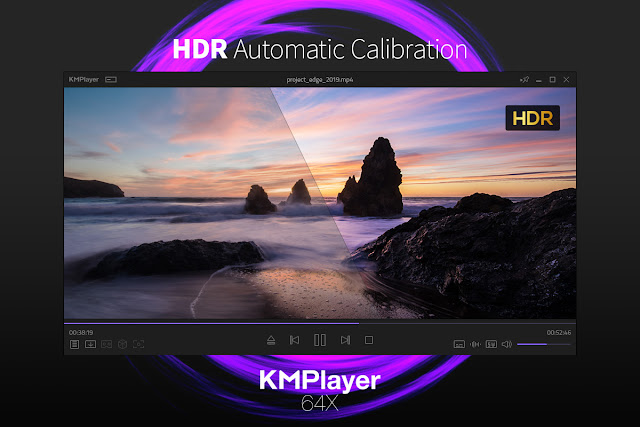Skip to the next track
640x427 pixels.
coord(345,340)
